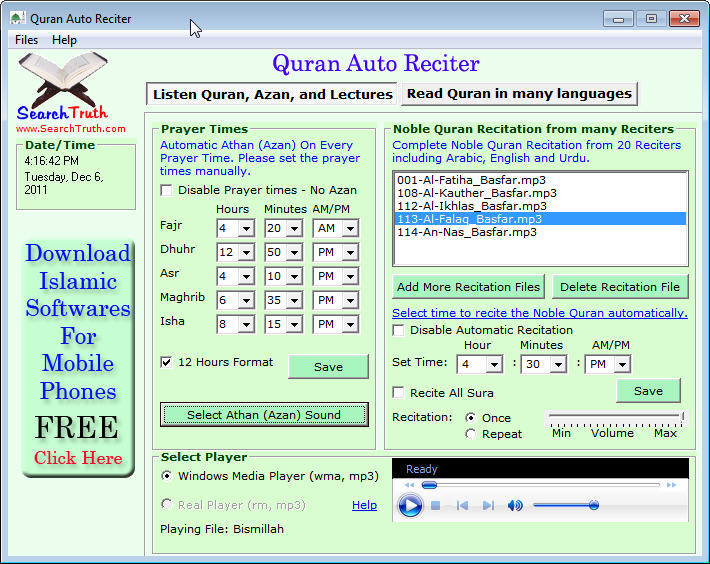
Task: Open the Help menu
Action: [64, 40]
